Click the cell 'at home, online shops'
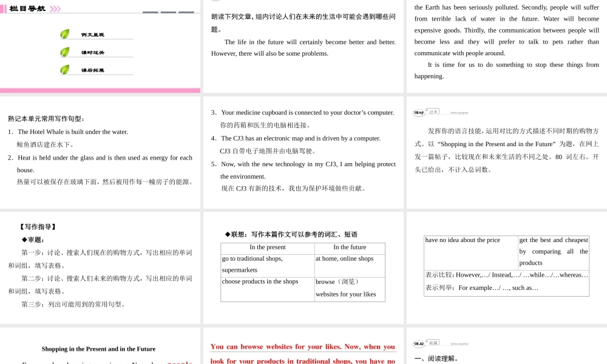 coord(350,265)
